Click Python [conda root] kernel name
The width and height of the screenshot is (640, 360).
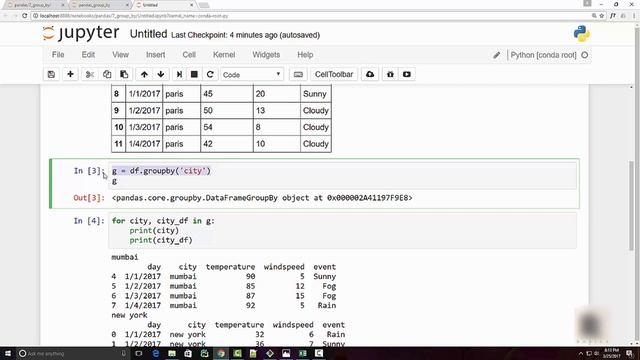tap(543, 55)
